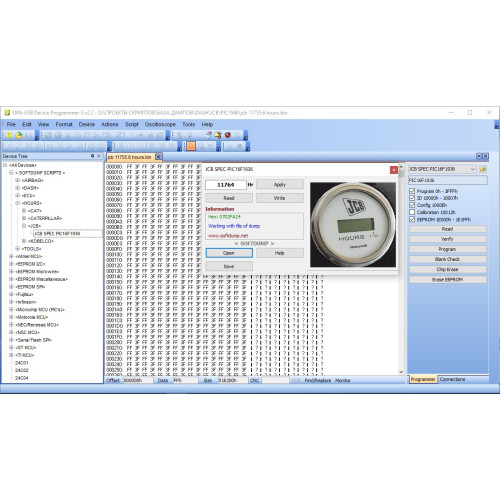
Task: Click the Open folder toolbar icon
Action: (19, 135)
